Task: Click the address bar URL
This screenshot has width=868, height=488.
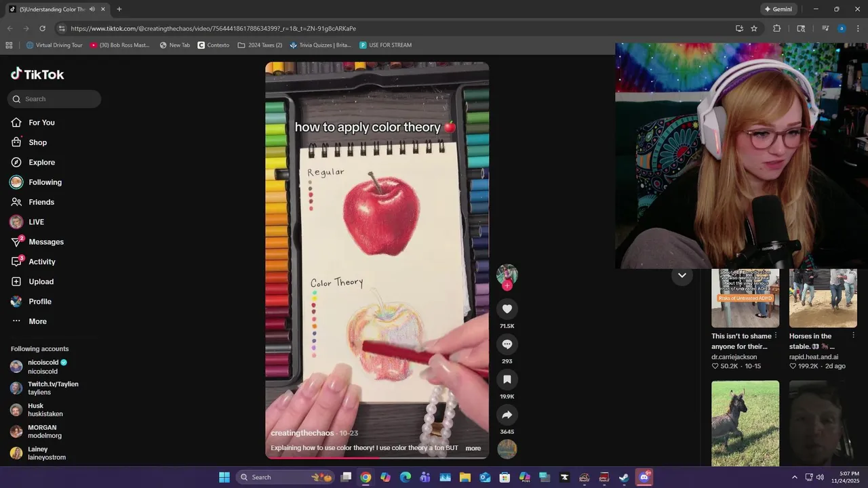Action: tap(213, 28)
